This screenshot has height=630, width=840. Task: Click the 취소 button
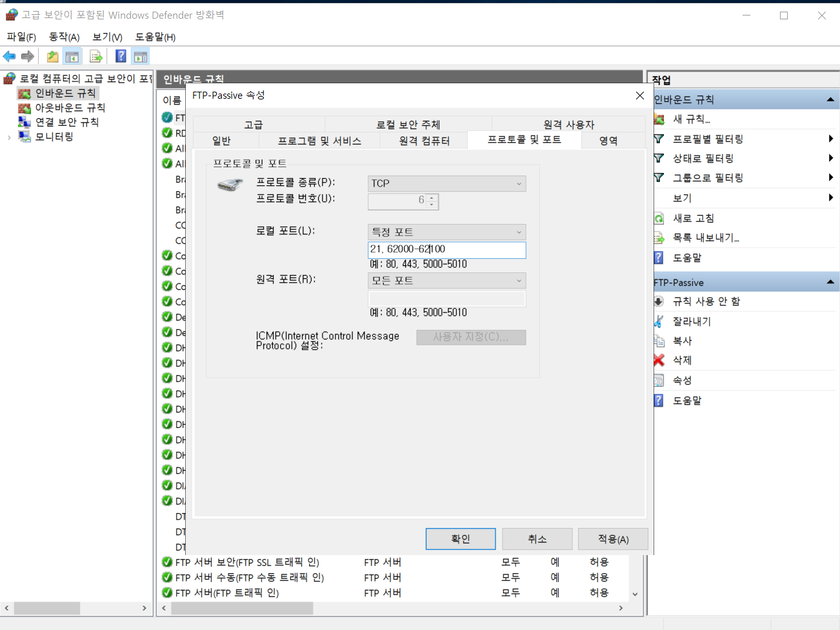tap(537, 539)
